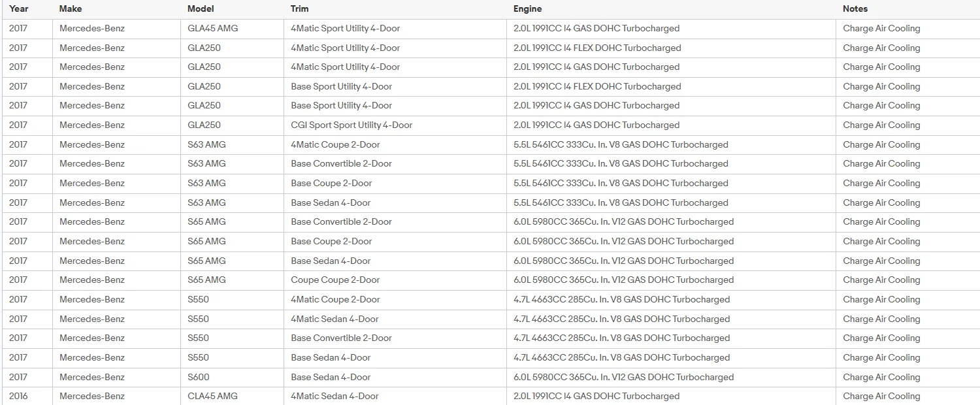
Task: Select "4Matic Coupe 2-Door" in S550 row
Action: pos(335,300)
